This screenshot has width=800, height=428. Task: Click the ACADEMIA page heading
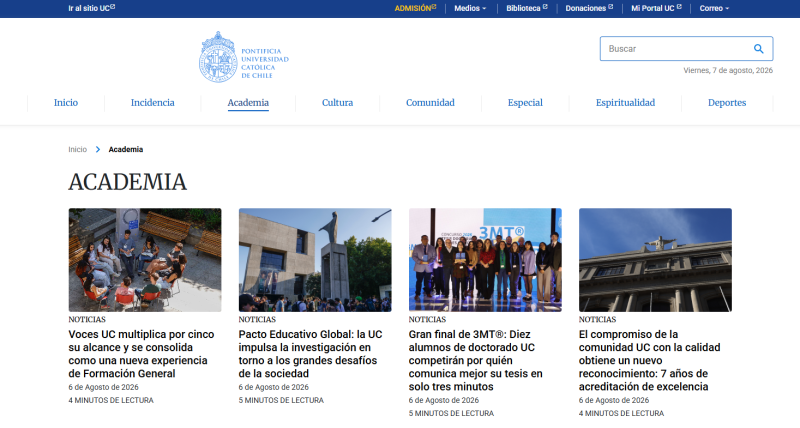coord(128,182)
